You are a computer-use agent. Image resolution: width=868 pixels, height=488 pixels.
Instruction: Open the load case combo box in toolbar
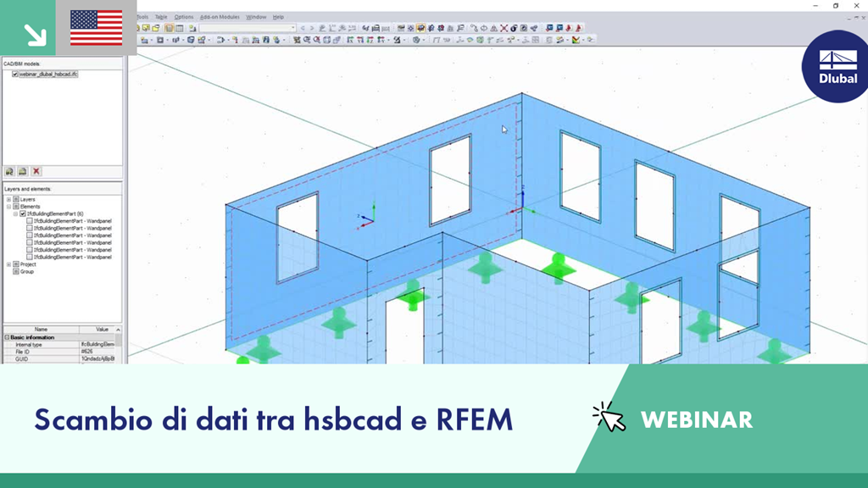pyautogui.click(x=248, y=28)
